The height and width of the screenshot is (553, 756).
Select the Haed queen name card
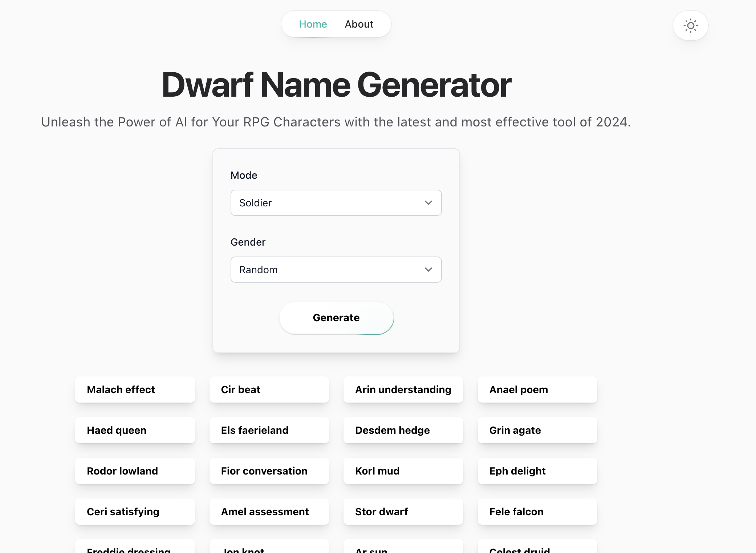(135, 430)
